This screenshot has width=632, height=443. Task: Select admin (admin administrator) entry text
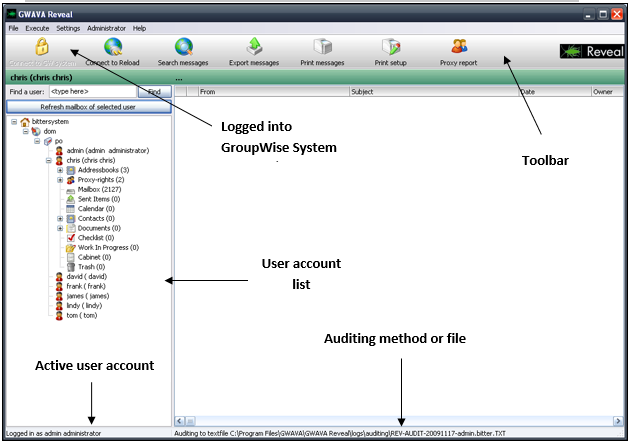(x=108, y=151)
